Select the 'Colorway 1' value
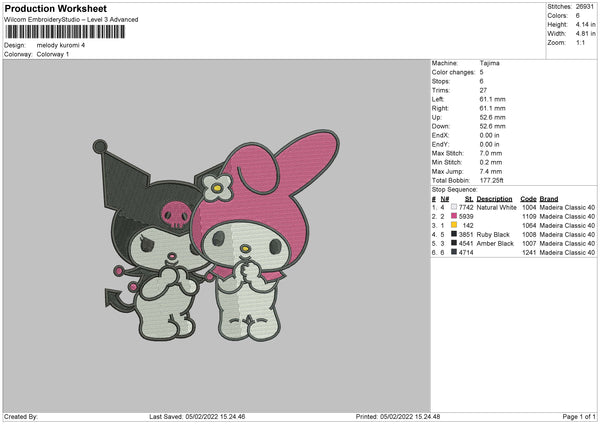The image size is (600, 424). coord(53,54)
